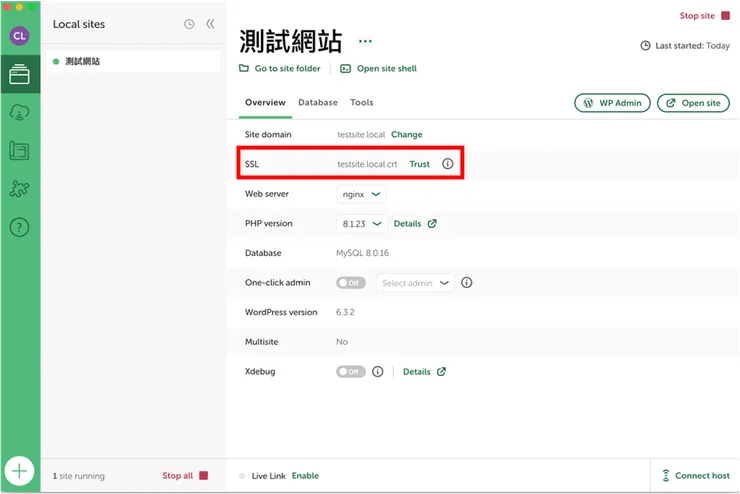Click the Stop all red square icon
The image size is (740, 494).
[203, 475]
